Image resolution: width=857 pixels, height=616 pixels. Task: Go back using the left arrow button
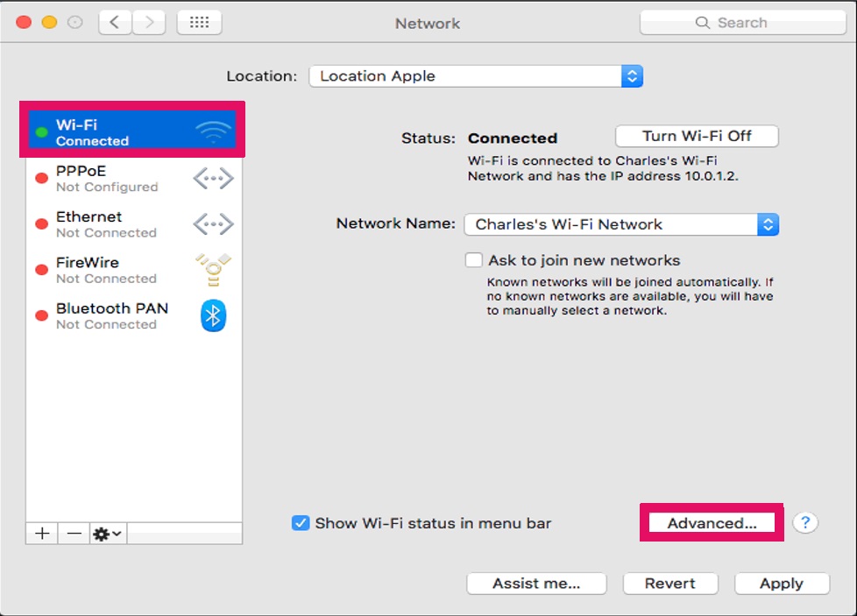(x=116, y=23)
